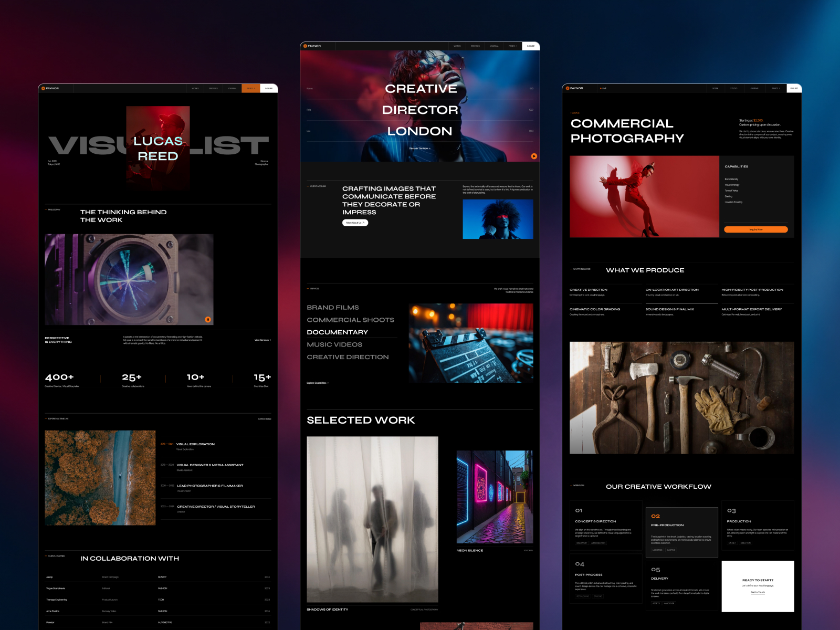
Task: Click the Teenage Engineering collaboration row
Action: [x=158, y=600]
